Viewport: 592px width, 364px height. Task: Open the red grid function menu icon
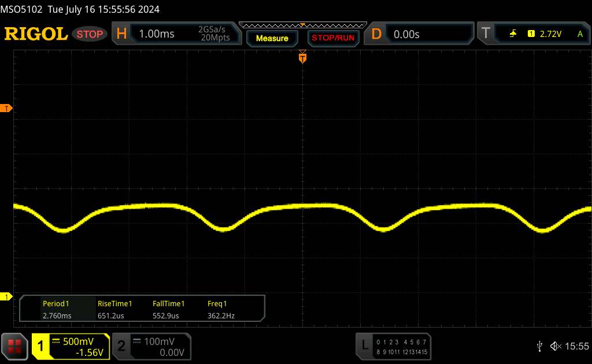click(x=15, y=346)
